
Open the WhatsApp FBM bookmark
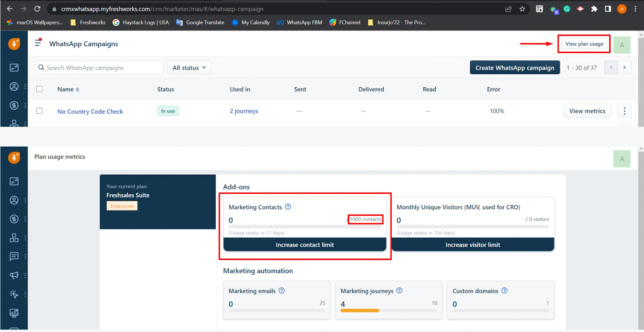coord(299,23)
